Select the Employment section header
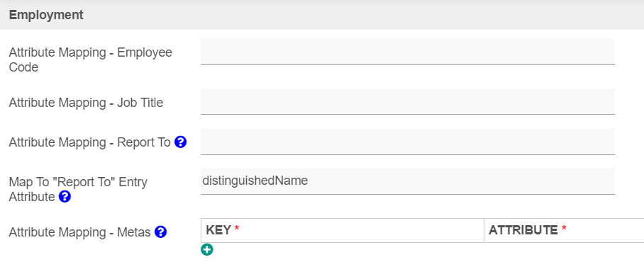The height and width of the screenshot is (262, 644). click(x=322, y=15)
